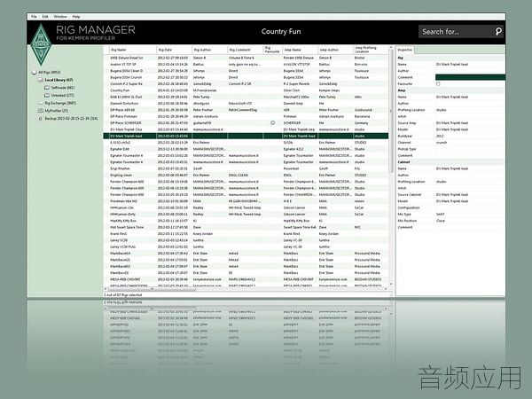Open Rig Exchange in the sidebar

60,103
